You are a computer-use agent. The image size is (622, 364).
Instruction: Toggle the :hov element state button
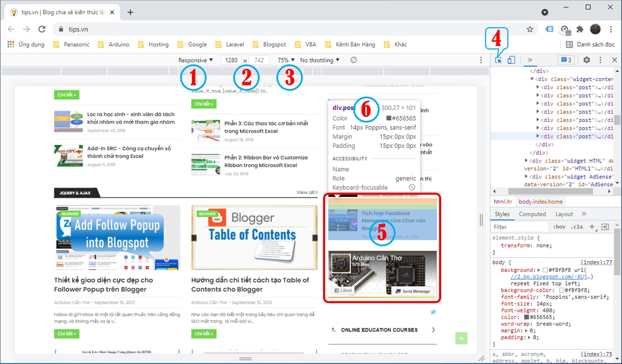pyautogui.click(x=559, y=227)
